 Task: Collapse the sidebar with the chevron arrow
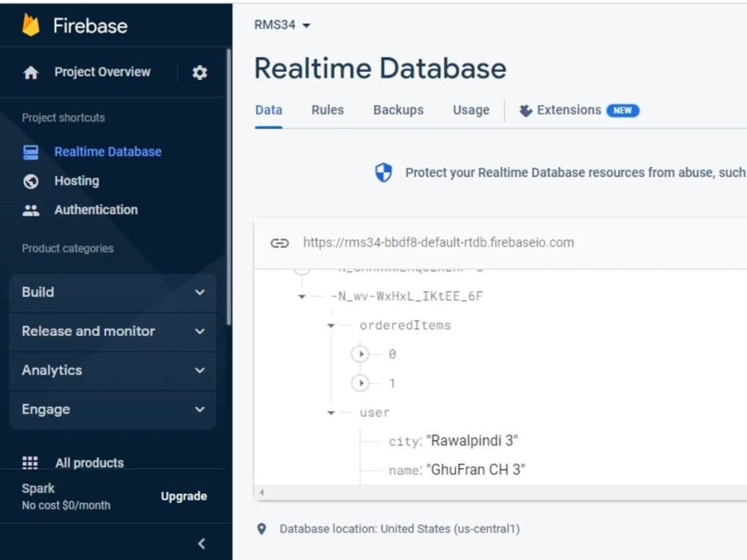pos(202,544)
